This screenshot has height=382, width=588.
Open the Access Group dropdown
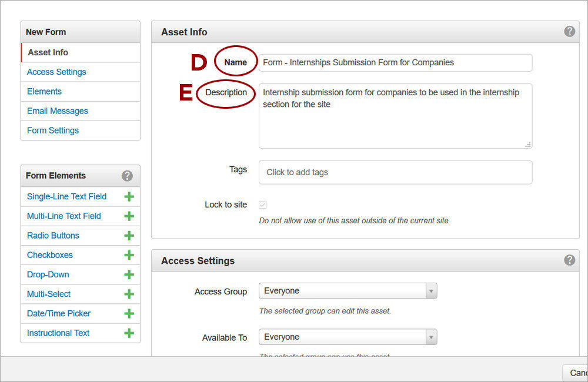348,291
